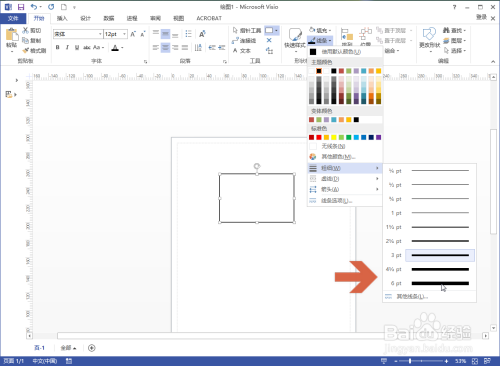Switch to the ACROBAT ribbon tab

point(209,18)
